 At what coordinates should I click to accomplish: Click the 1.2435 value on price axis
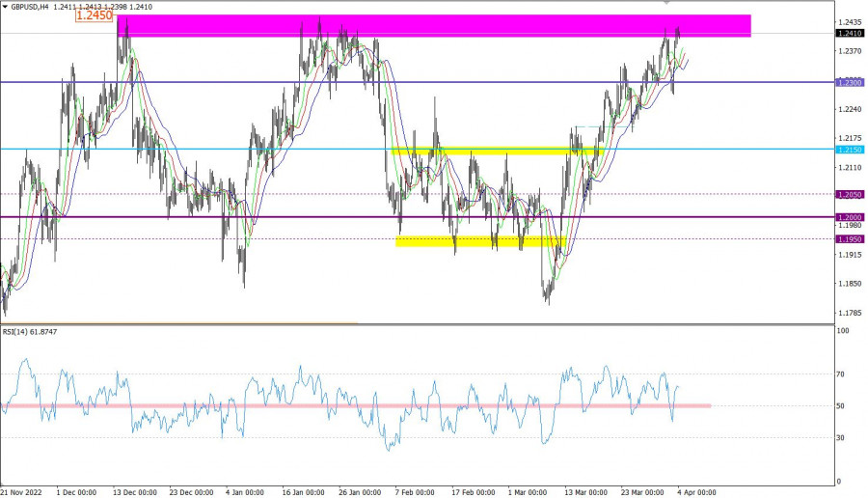(850, 21)
